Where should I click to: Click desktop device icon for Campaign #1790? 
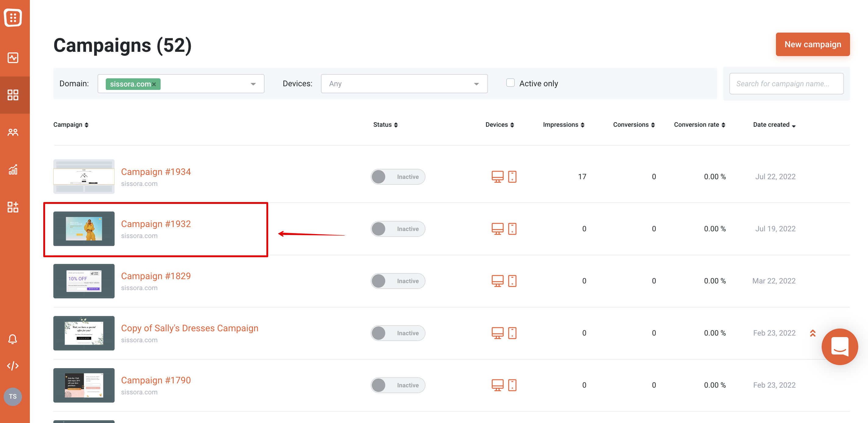[497, 385]
